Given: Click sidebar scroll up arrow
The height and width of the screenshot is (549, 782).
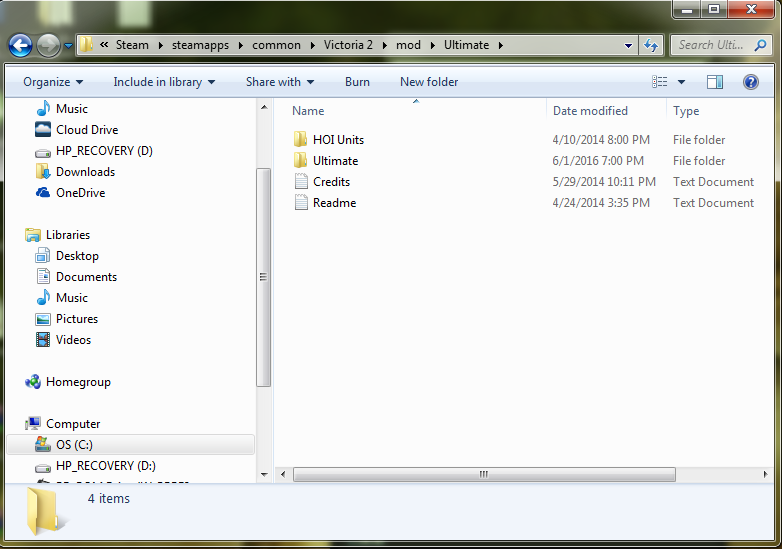Looking at the screenshot, I should coord(264,107).
